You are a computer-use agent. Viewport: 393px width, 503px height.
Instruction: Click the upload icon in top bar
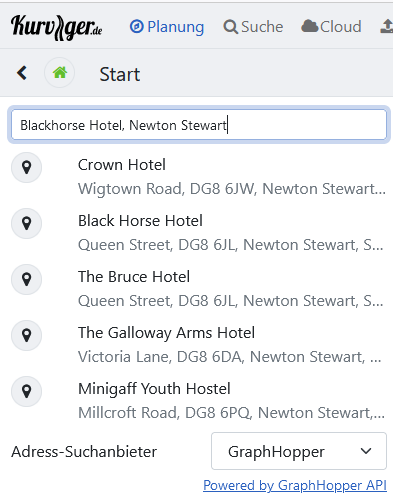387,27
